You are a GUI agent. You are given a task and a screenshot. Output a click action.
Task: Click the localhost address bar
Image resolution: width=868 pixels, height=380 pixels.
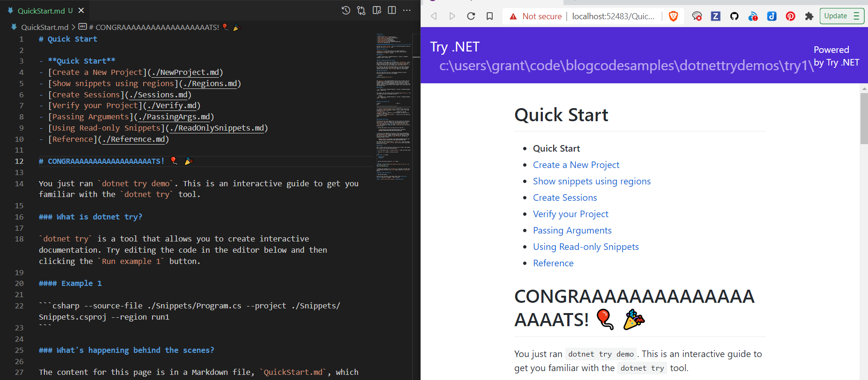(613, 16)
